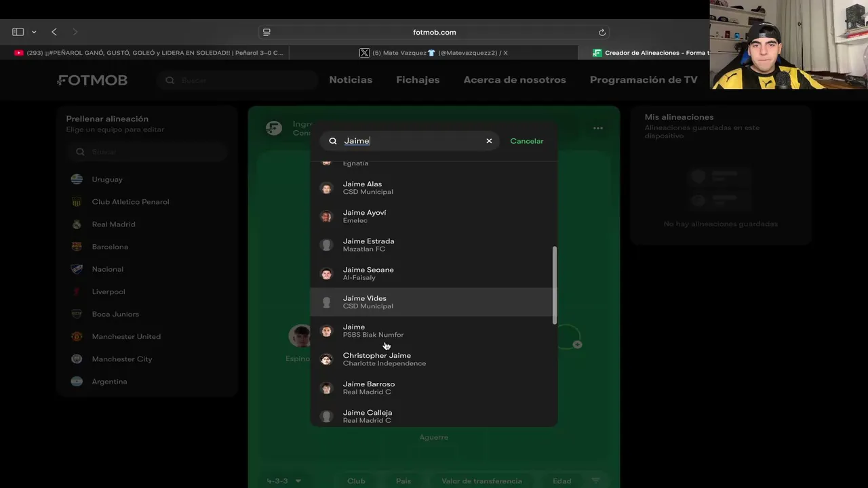Choose the Nacional crest icon
The width and height of the screenshot is (868, 488).
77,269
